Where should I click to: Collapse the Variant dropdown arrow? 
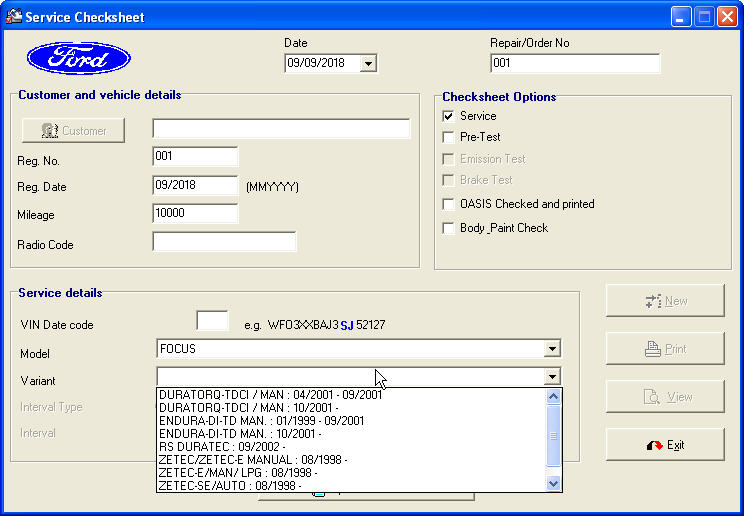[552, 377]
